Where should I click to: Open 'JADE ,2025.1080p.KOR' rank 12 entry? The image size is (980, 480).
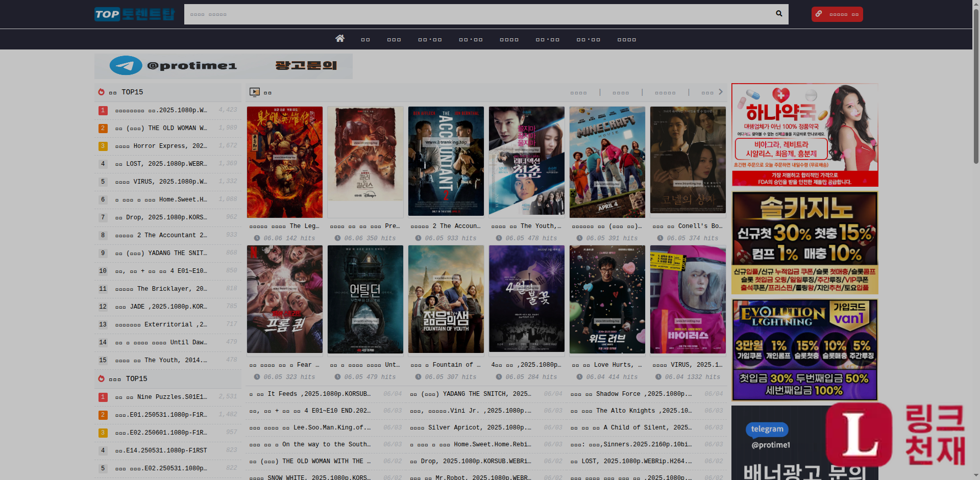(x=161, y=307)
